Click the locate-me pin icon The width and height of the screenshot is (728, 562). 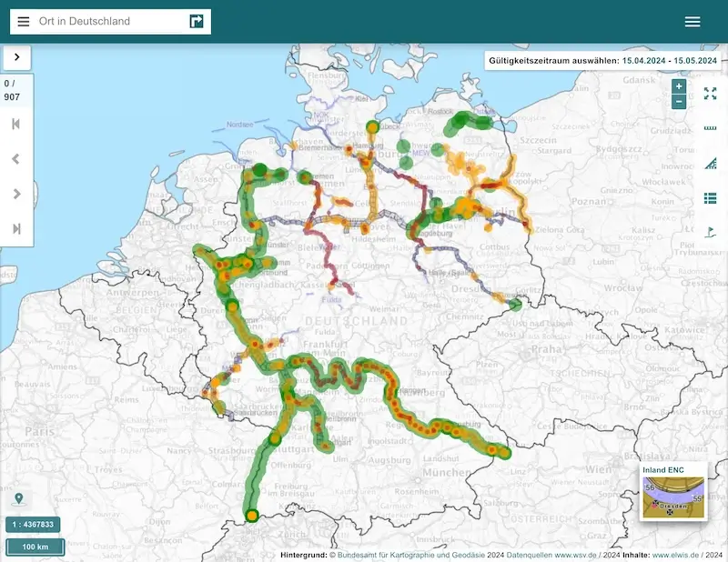click(19, 499)
